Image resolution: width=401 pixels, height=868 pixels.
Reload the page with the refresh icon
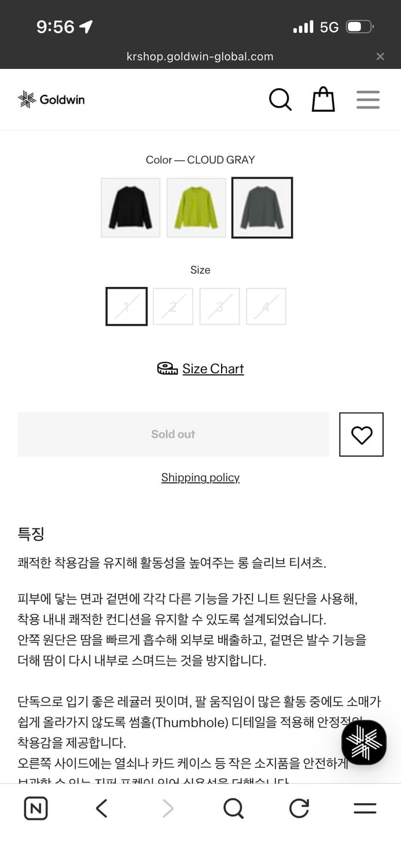pos(299,808)
